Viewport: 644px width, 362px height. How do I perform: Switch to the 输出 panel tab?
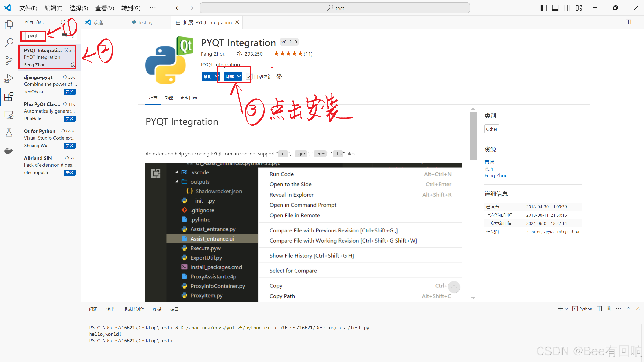pos(110,309)
